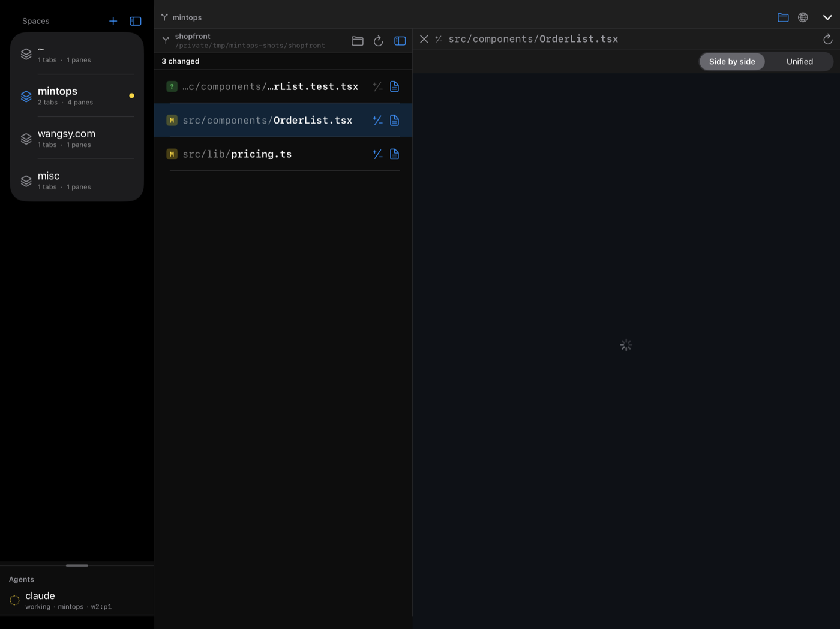Show diff for pricing.ts
The image size is (840, 629).
point(377,154)
